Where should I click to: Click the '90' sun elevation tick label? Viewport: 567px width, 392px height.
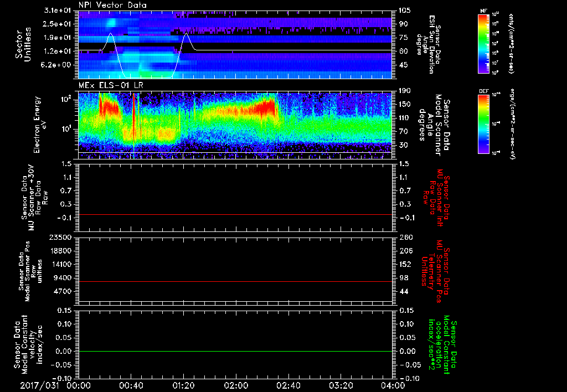coord(403,24)
